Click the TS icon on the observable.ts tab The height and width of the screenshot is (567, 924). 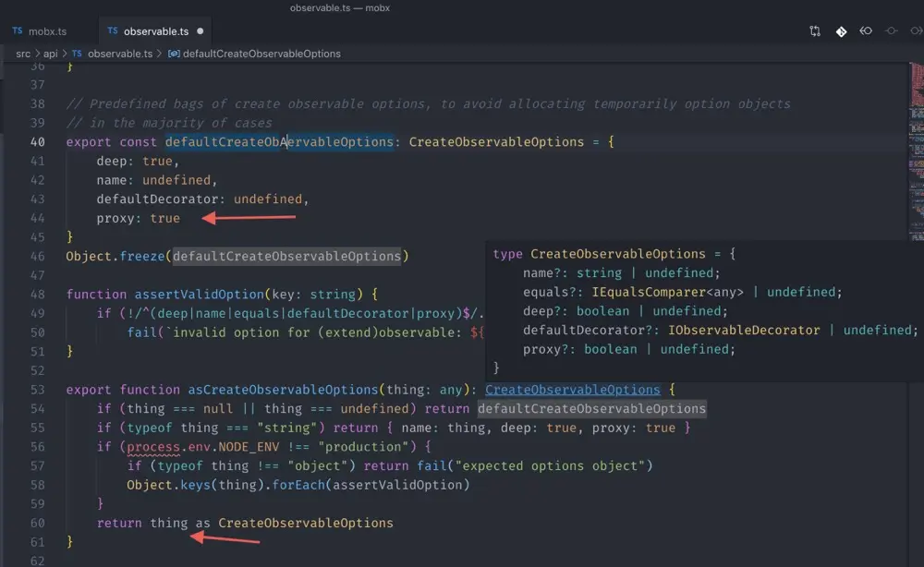click(x=113, y=30)
